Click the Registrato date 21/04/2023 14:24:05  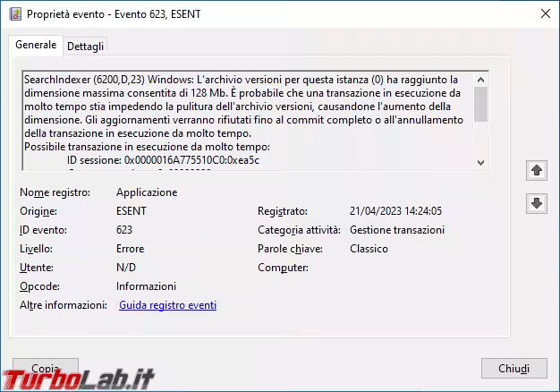tap(395, 211)
